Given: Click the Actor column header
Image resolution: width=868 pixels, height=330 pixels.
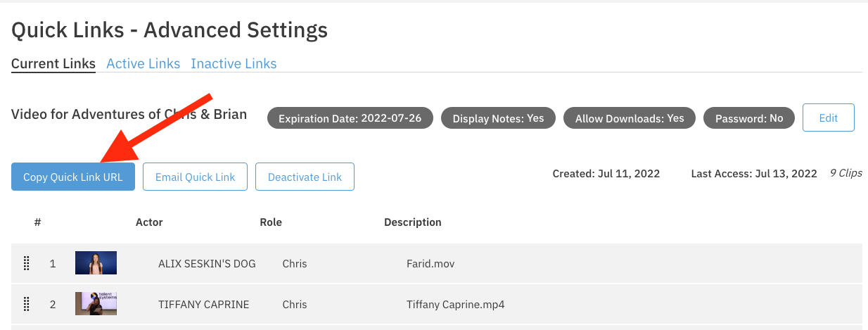Looking at the screenshot, I should pyautogui.click(x=149, y=222).
